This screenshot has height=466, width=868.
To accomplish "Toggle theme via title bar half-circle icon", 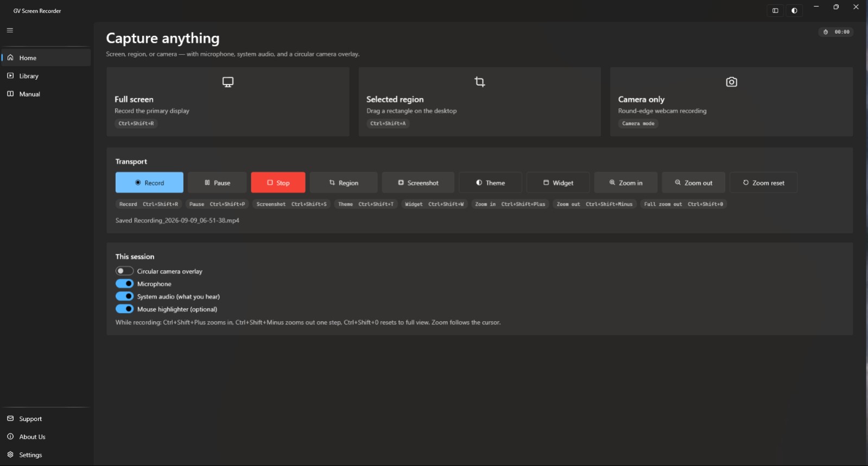I will (794, 10).
